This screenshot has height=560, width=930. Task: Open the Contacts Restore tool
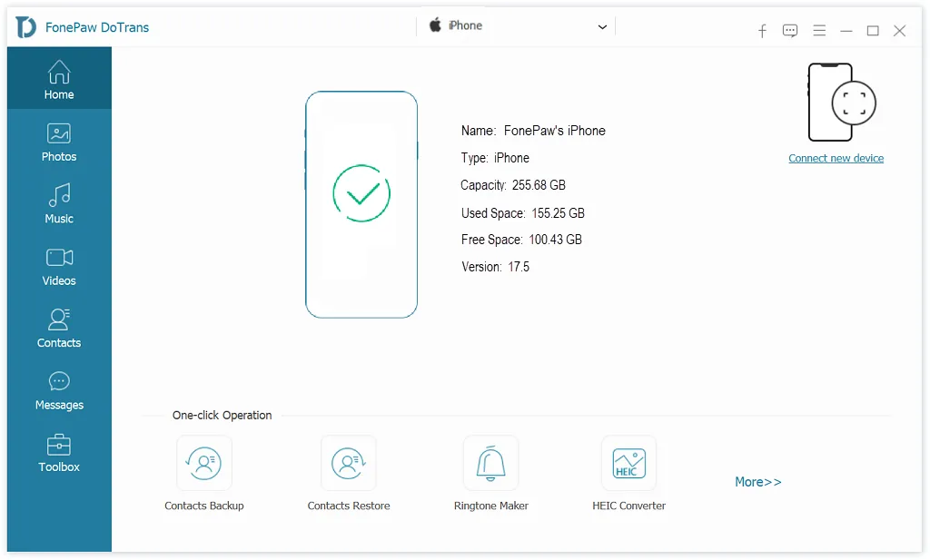pos(348,463)
